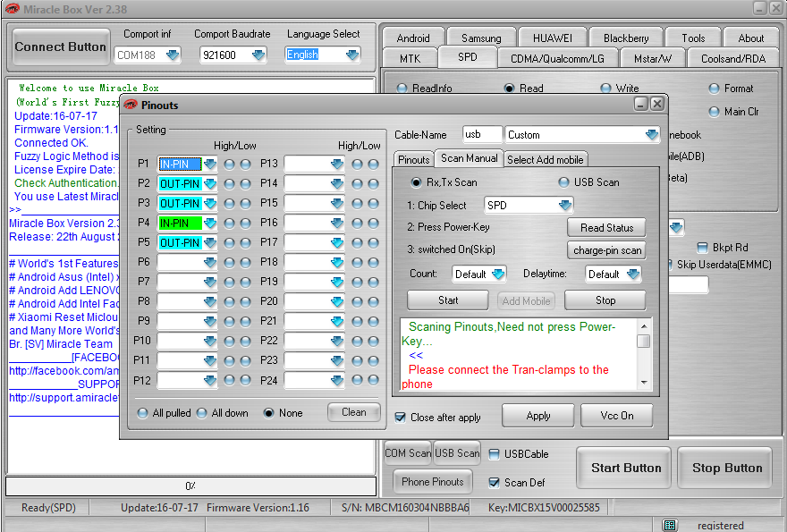The width and height of the screenshot is (787, 532).
Task: Open the P1 IN-PIN dropdown
Action: [210, 165]
